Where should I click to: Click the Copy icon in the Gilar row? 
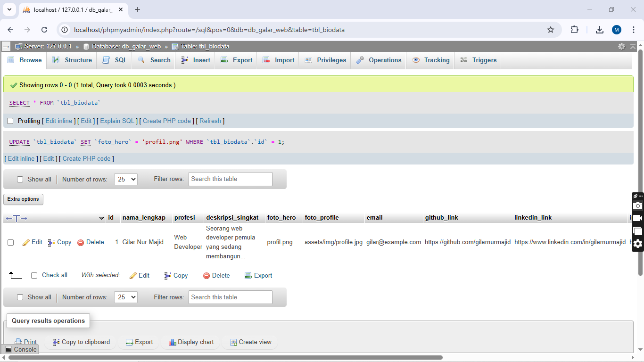[x=52, y=242]
